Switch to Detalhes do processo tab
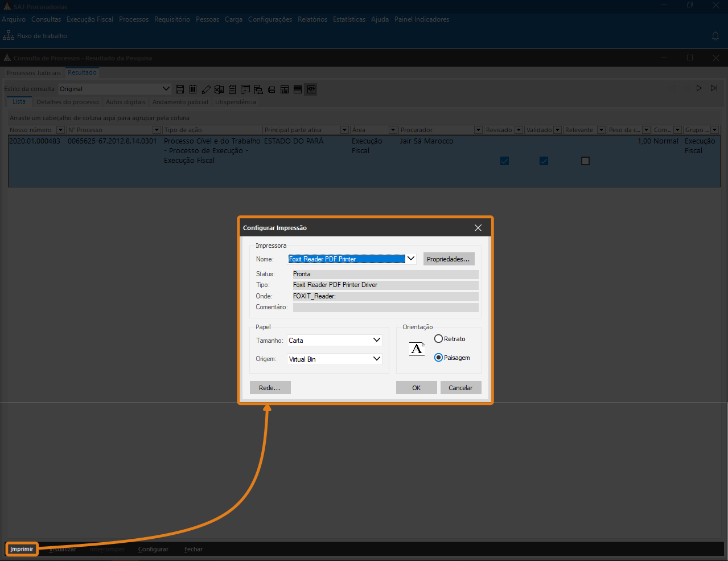Image resolution: width=728 pixels, height=561 pixels. [x=68, y=102]
